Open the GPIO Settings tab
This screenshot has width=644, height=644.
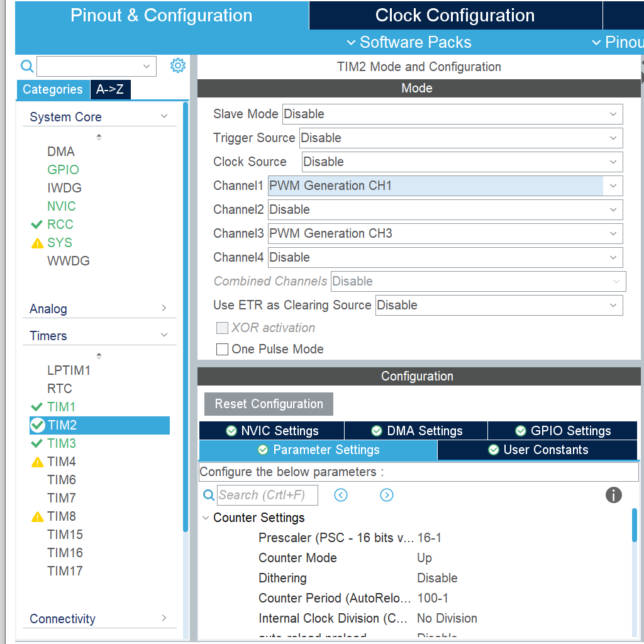(562, 431)
